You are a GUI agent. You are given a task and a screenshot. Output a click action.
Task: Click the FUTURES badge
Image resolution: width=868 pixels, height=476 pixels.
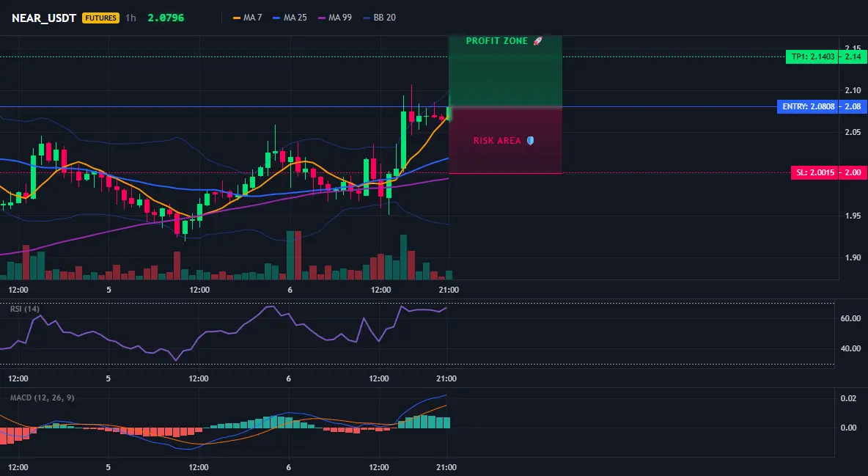[x=100, y=18]
